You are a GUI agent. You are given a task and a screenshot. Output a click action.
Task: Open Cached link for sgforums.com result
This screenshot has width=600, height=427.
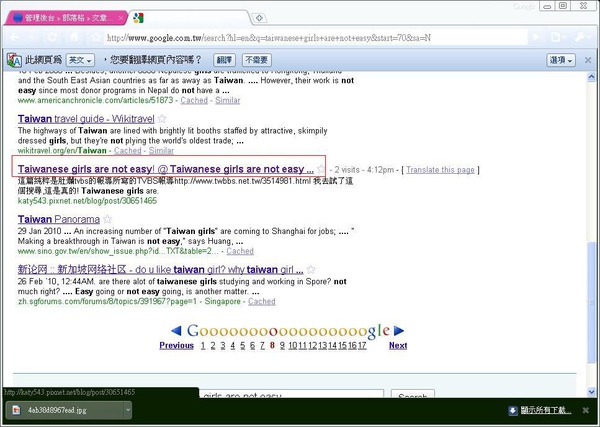click(262, 302)
